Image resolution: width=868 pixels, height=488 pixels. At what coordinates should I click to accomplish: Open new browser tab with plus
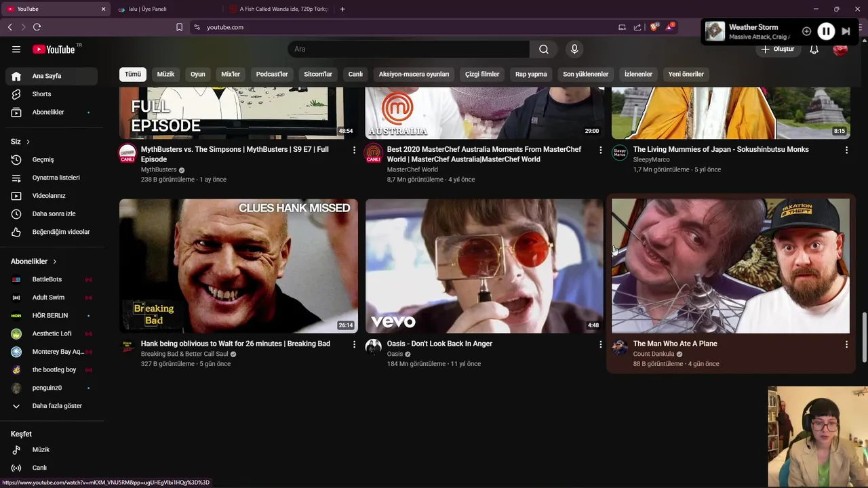pyautogui.click(x=342, y=9)
